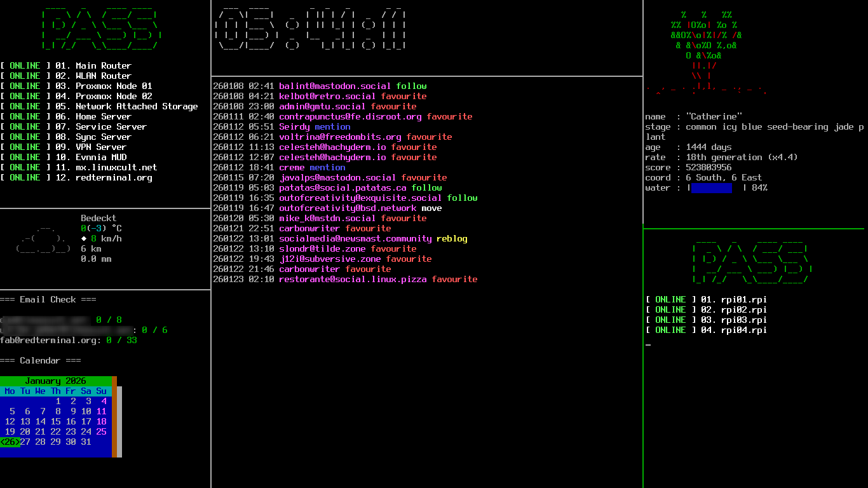Click the January 2026 calendar header
The width and height of the screenshot is (868, 488).
(56, 381)
